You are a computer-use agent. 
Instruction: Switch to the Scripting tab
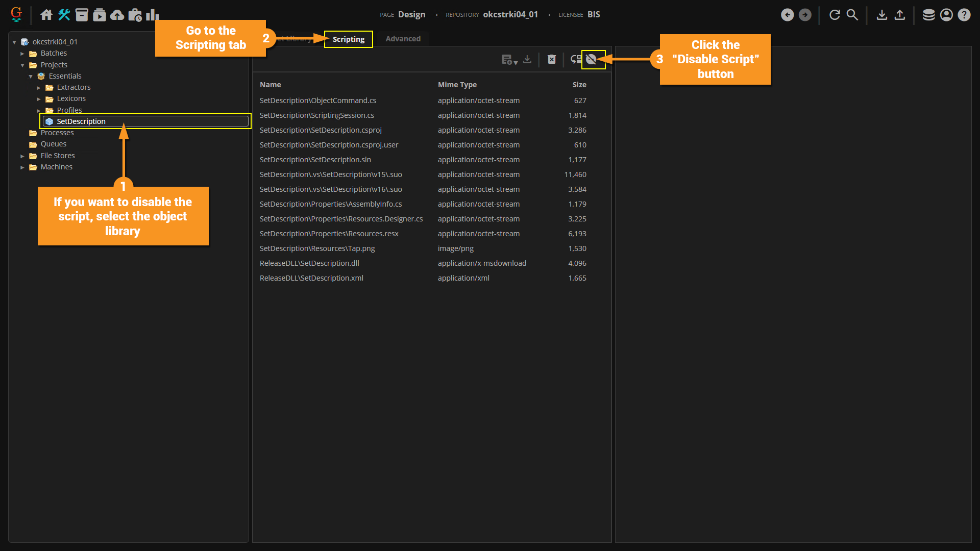click(349, 39)
